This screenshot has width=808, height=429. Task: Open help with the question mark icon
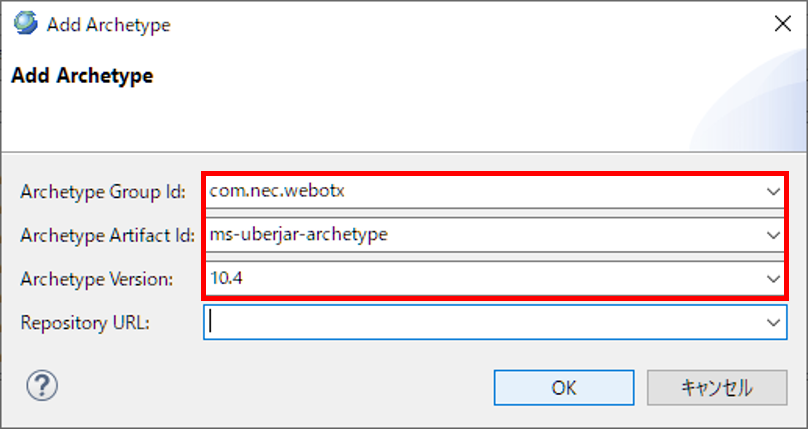(x=45, y=386)
